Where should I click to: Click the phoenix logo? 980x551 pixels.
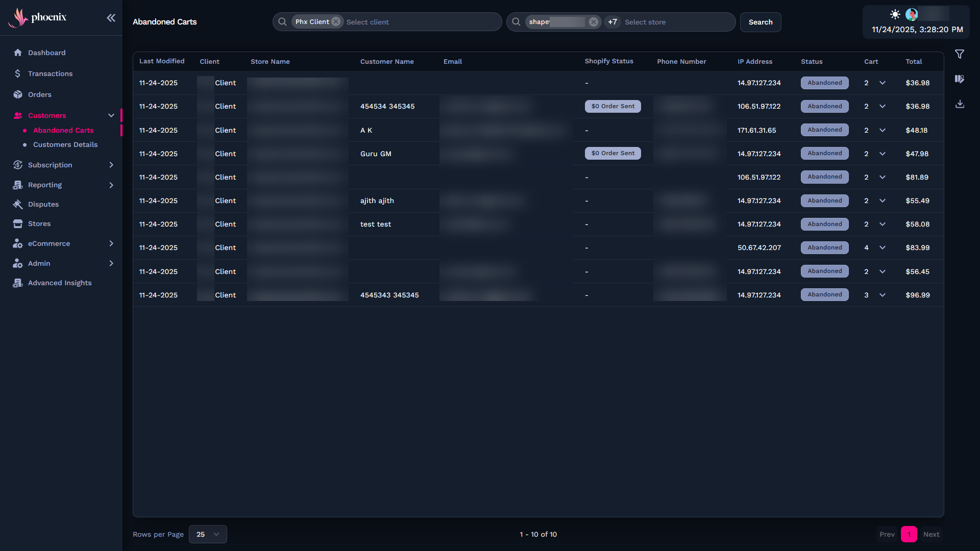[x=38, y=18]
